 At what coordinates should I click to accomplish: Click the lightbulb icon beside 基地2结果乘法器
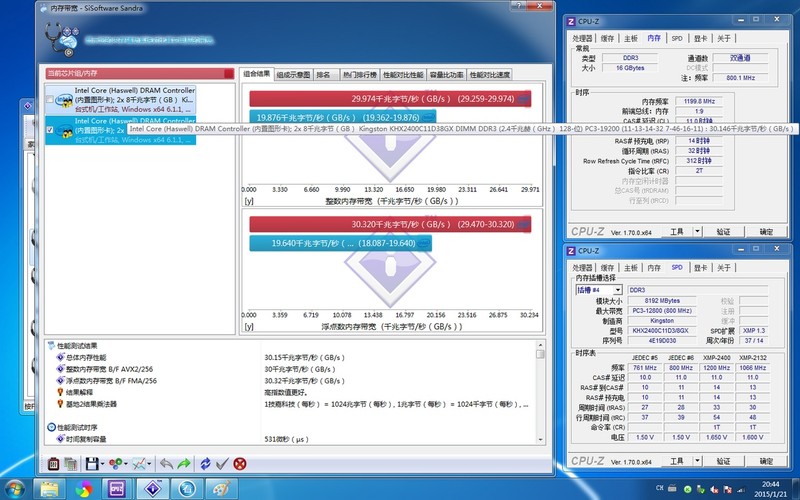pyautogui.click(x=60, y=404)
